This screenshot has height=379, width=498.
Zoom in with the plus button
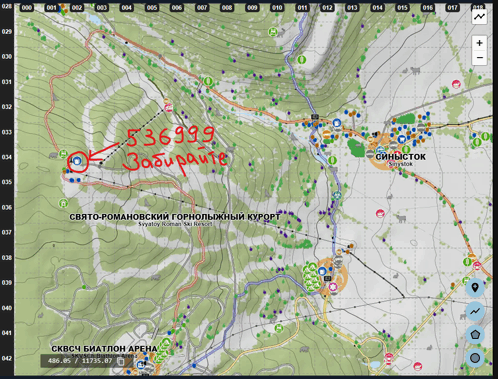point(479,43)
